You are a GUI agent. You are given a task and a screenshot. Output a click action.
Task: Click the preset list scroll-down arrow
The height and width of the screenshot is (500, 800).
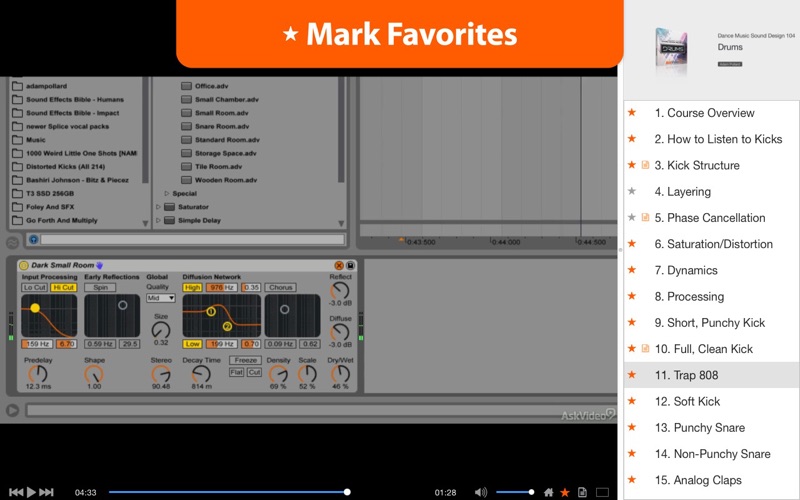pos(341,223)
